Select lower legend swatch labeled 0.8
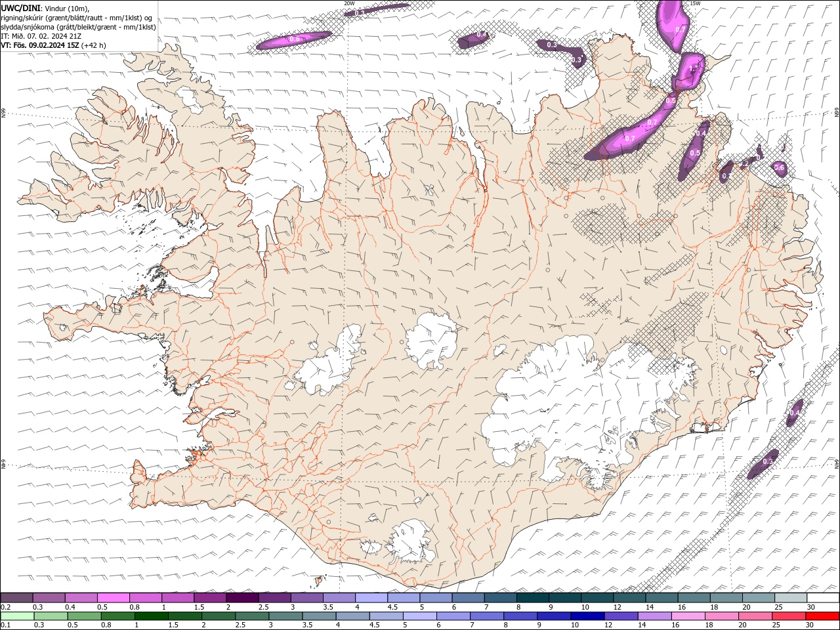The width and height of the screenshot is (840, 630). pos(119,616)
